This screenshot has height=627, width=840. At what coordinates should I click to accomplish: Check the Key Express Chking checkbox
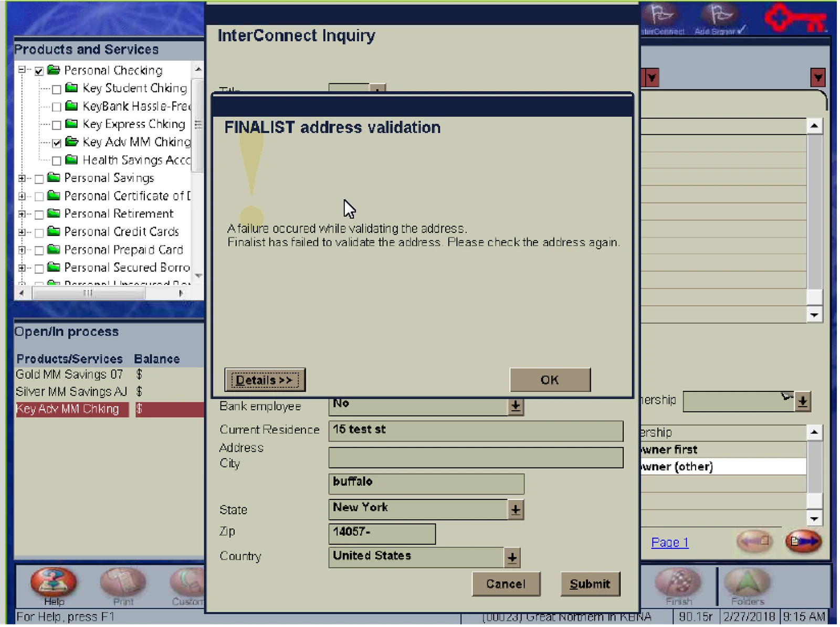57,125
